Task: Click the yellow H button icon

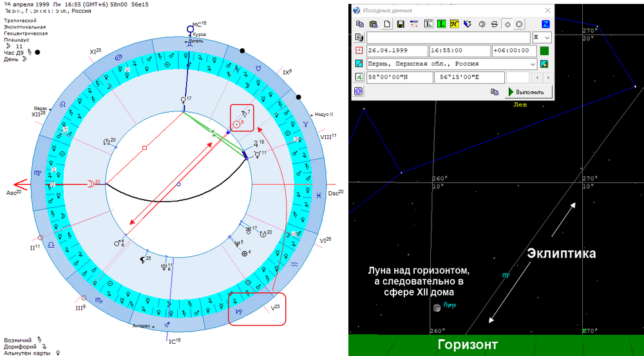Action: click(x=454, y=24)
